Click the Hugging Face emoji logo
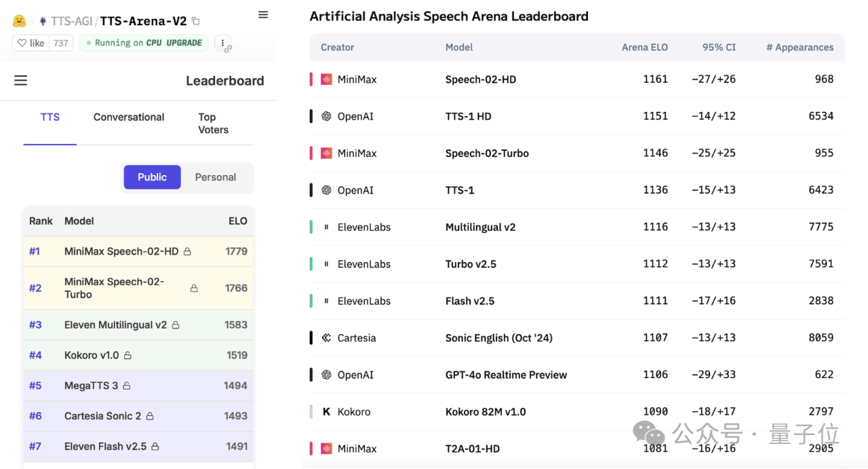The height and width of the screenshot is (469, 868). pos(19,21)
